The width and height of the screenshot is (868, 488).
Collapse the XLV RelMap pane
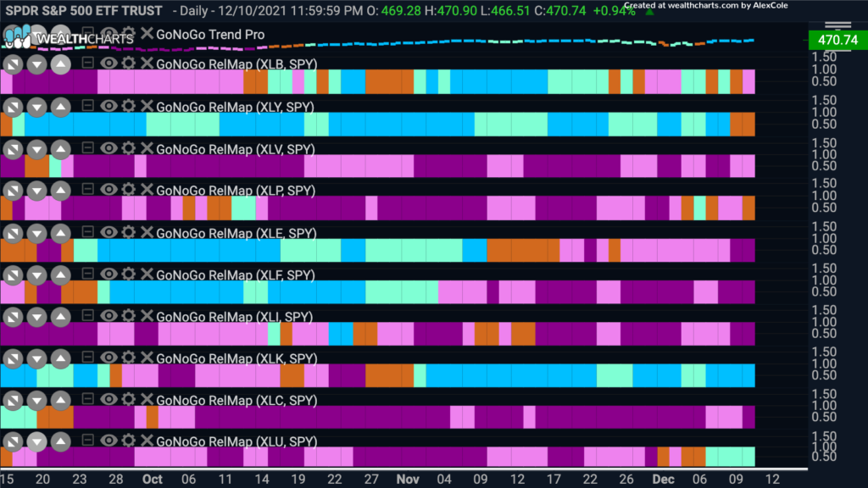[x=87, y=147]
